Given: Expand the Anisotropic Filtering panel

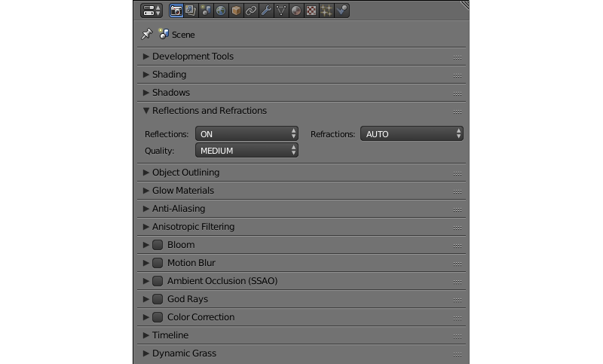Looking at the screenshot, I should 145,226.
